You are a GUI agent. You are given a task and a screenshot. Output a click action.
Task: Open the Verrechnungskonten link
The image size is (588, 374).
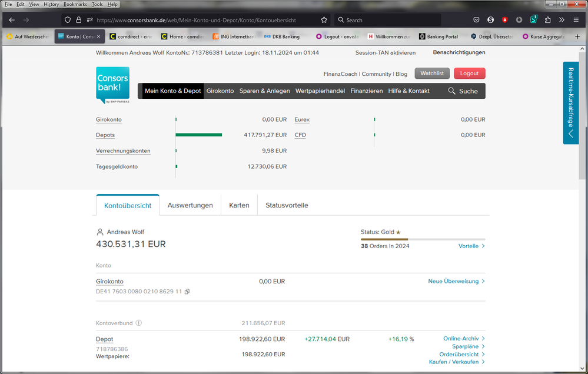point(123,151)
